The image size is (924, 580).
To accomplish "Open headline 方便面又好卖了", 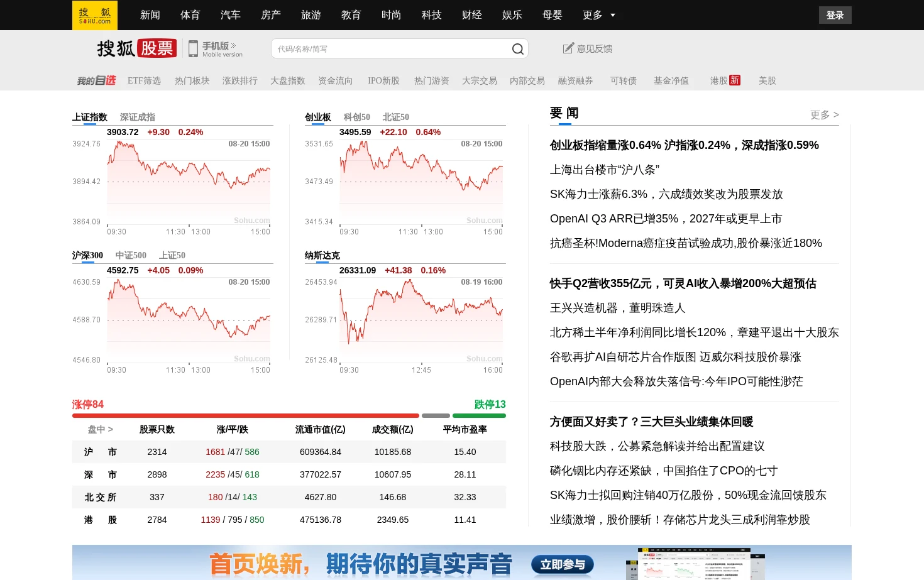I will pos(651,422).
